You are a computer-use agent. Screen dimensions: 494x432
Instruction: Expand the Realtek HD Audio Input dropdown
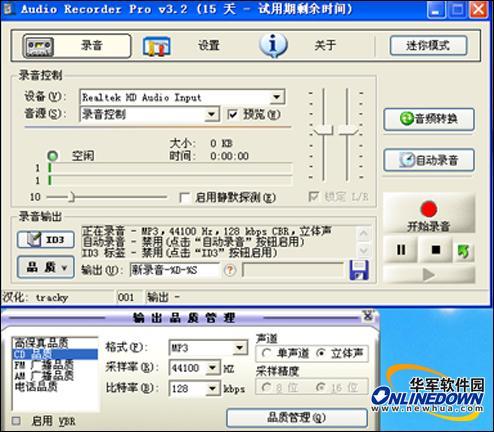click(x=277, y=97)
